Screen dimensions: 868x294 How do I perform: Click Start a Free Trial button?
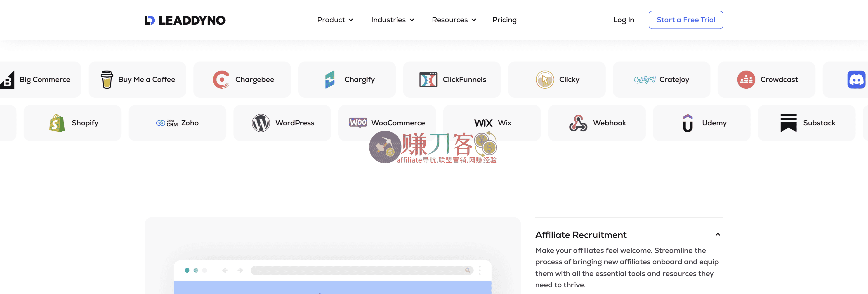pyautogui.click(x=686, y=20)
